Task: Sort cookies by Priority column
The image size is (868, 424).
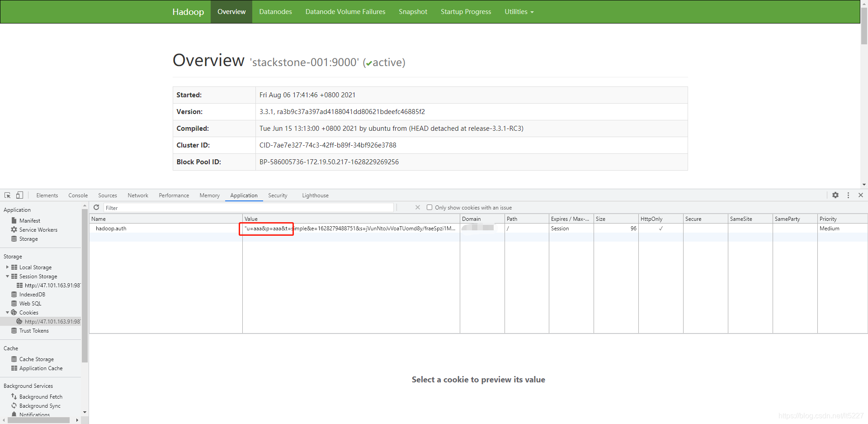Action: [843, 219]
